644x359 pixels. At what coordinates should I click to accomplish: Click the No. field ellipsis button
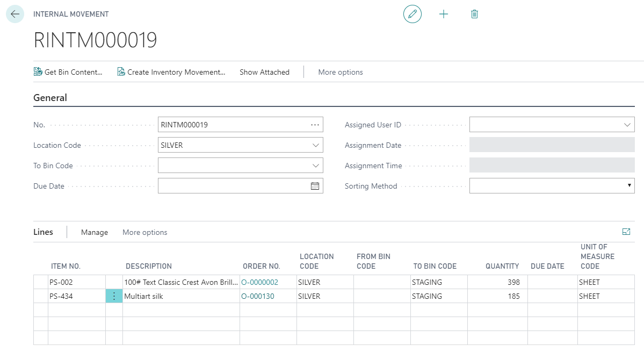pyautogui.click(x=315, y=125)
